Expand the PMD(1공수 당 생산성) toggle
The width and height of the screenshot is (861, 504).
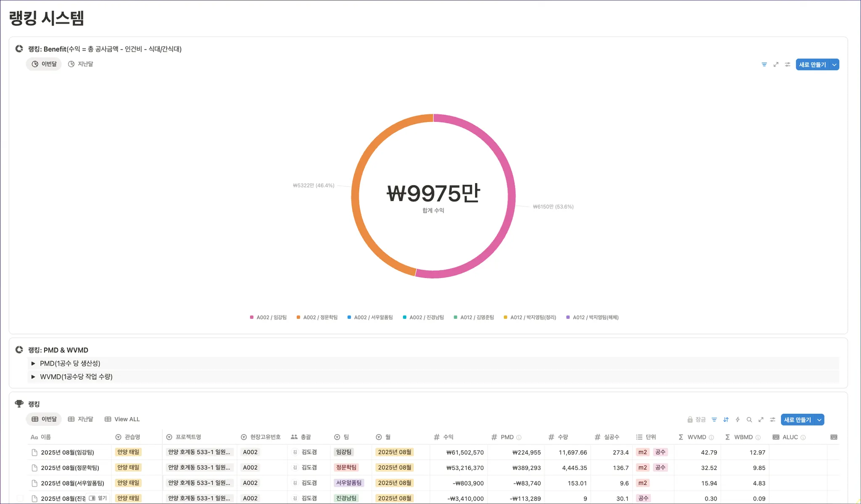tap(33, 364)
